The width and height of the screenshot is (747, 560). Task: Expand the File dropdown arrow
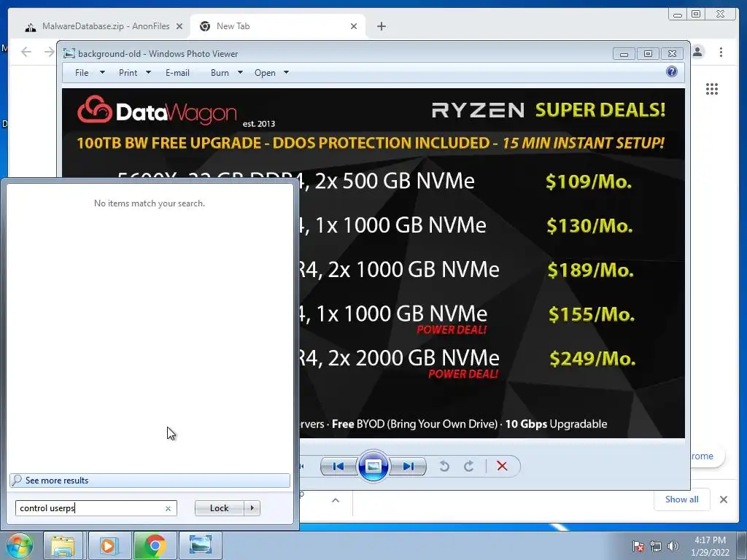point(102,73)
